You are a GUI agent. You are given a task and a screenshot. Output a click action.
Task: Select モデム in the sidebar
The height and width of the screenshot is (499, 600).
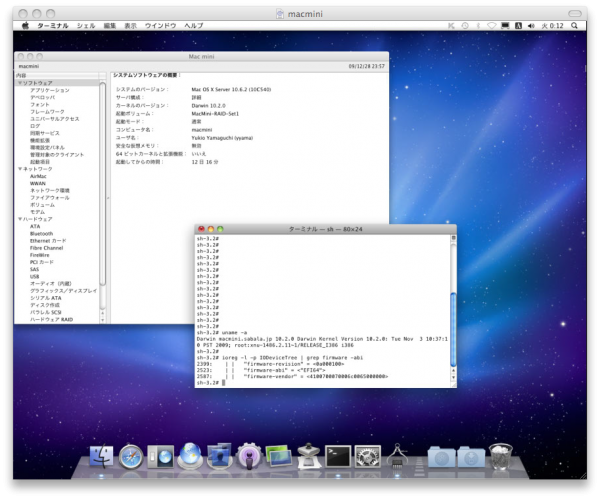(x=38, y=212)
